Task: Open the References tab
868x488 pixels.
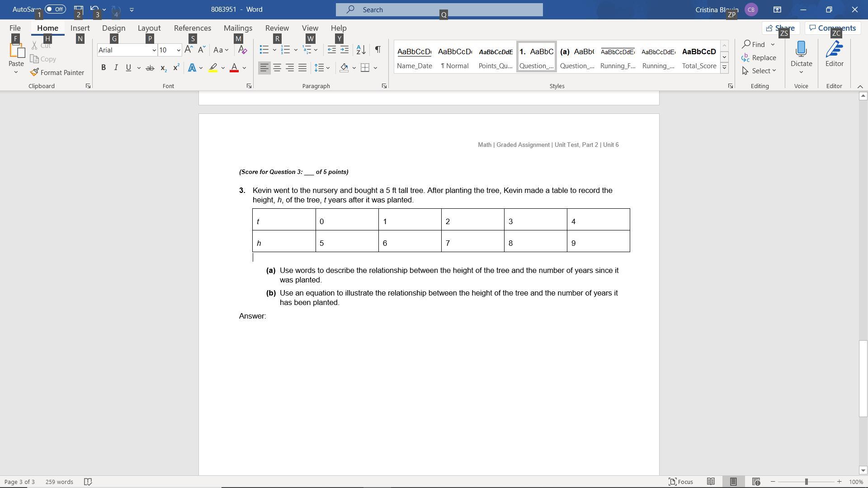Action: (x=192, y=28)
